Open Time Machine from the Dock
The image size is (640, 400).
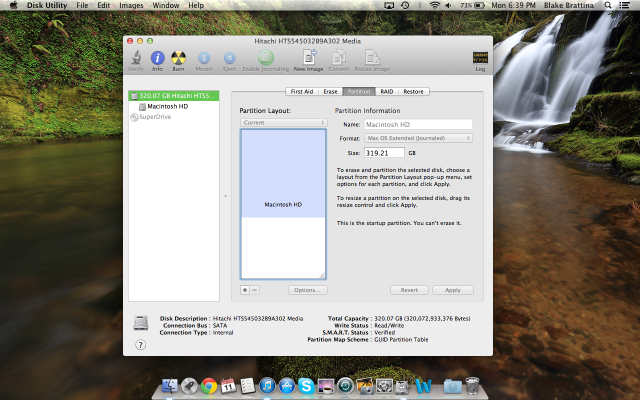coord(345,386)
